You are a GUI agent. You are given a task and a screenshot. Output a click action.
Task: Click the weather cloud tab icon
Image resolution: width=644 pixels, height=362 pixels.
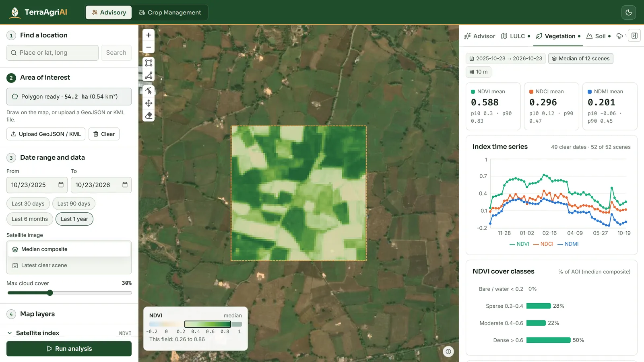click(620, 36)
